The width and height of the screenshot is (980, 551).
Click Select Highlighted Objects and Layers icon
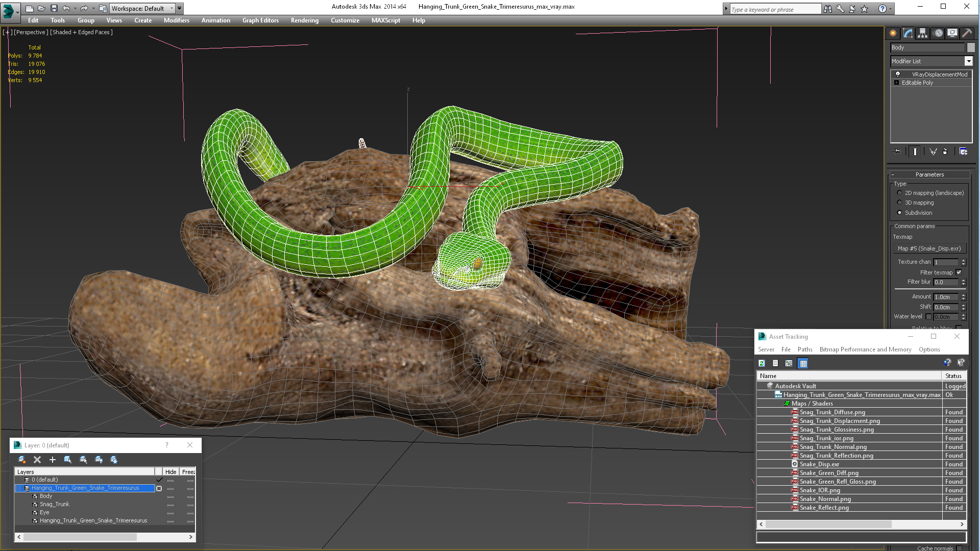point(67,460)
